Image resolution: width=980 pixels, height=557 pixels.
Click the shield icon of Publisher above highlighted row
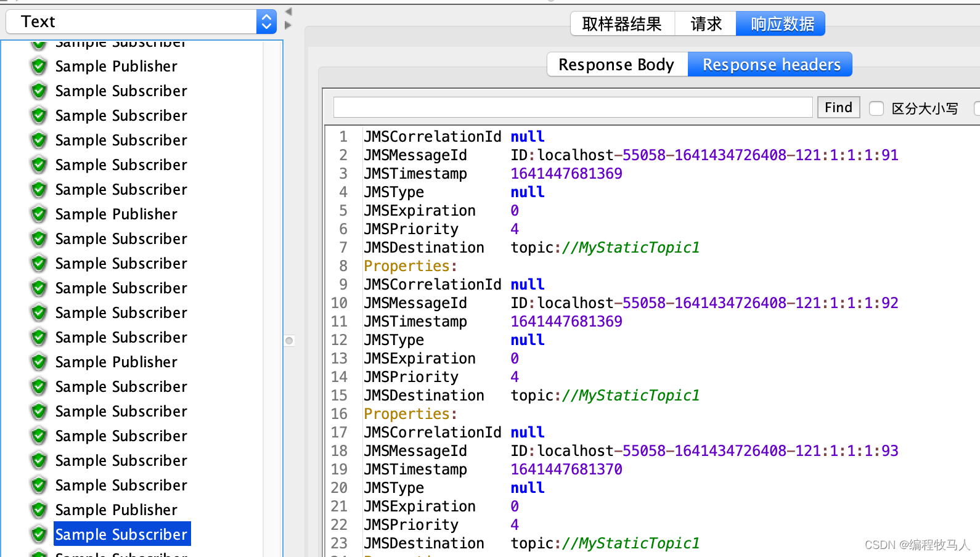click(39, 510)
